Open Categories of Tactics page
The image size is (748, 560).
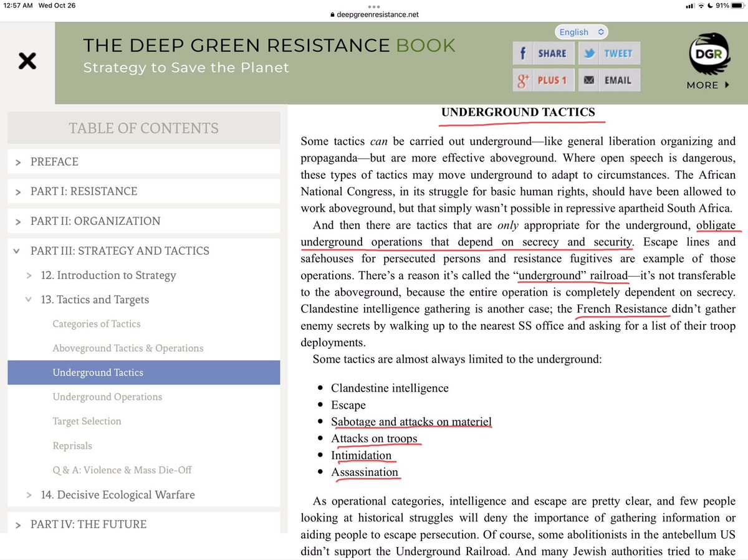pos(97,324)
